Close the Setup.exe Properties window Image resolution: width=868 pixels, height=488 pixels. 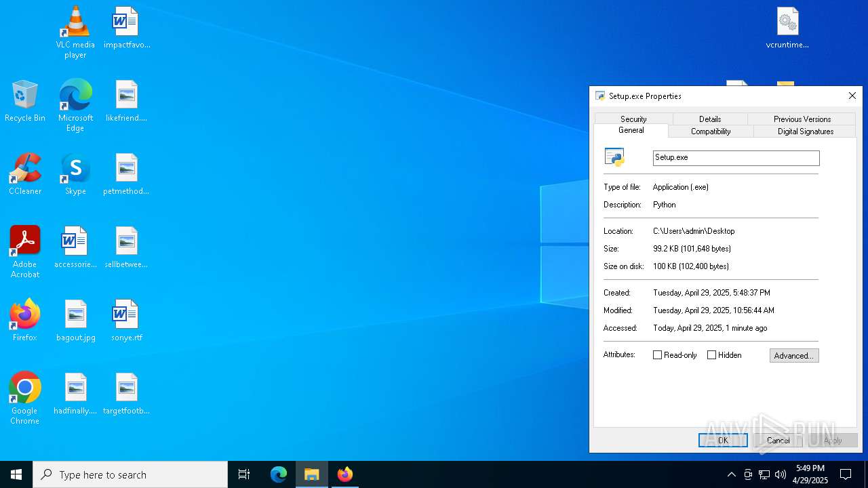coord(852,96)
